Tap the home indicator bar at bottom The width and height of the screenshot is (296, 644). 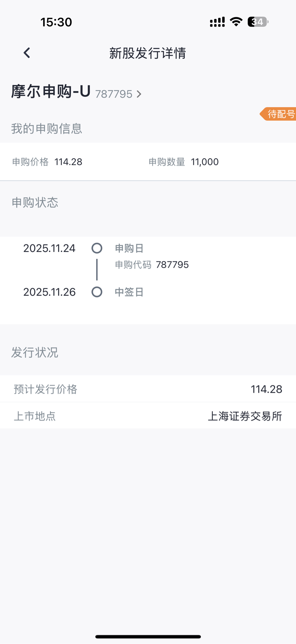click(x=148, y=637)
